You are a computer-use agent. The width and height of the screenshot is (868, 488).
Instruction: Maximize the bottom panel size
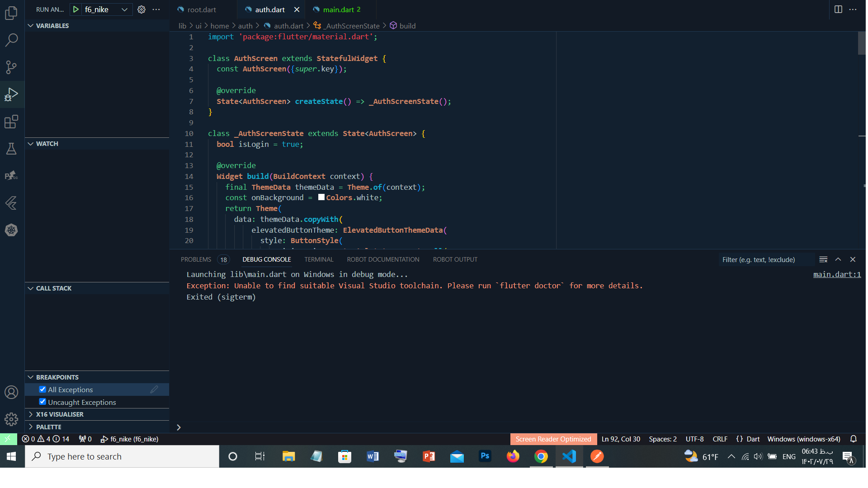click(838, 259)
